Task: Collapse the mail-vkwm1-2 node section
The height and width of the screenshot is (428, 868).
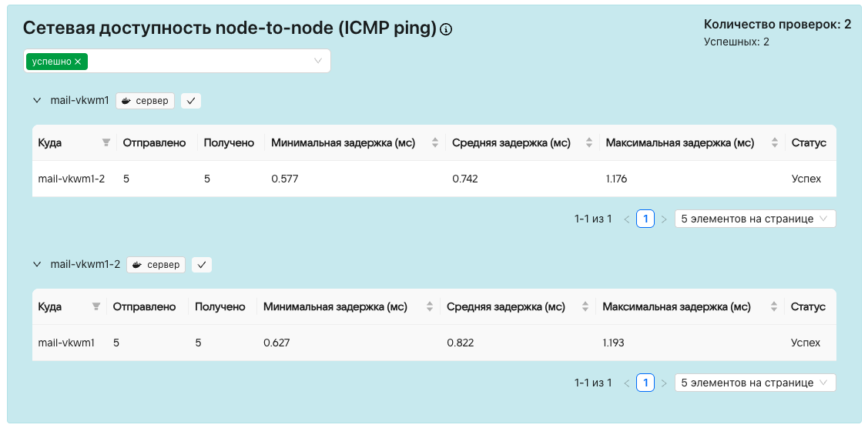Action: (37, 264)
